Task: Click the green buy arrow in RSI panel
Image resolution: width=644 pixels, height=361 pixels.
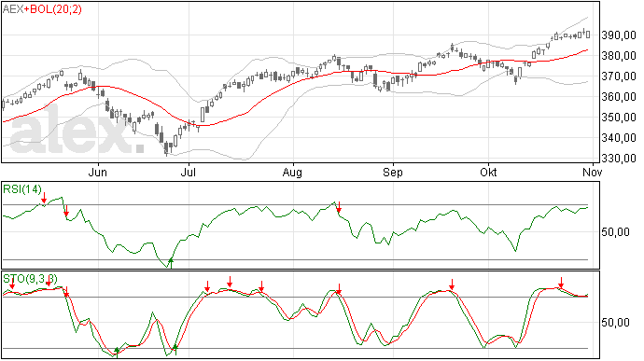Action: click(x=171, y=263)
